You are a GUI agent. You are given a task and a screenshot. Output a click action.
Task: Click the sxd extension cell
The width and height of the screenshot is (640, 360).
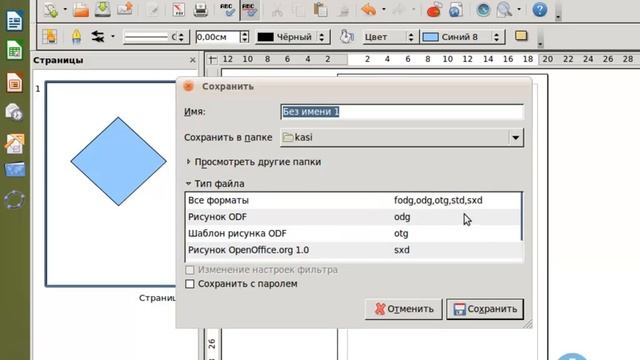(402, 250)
